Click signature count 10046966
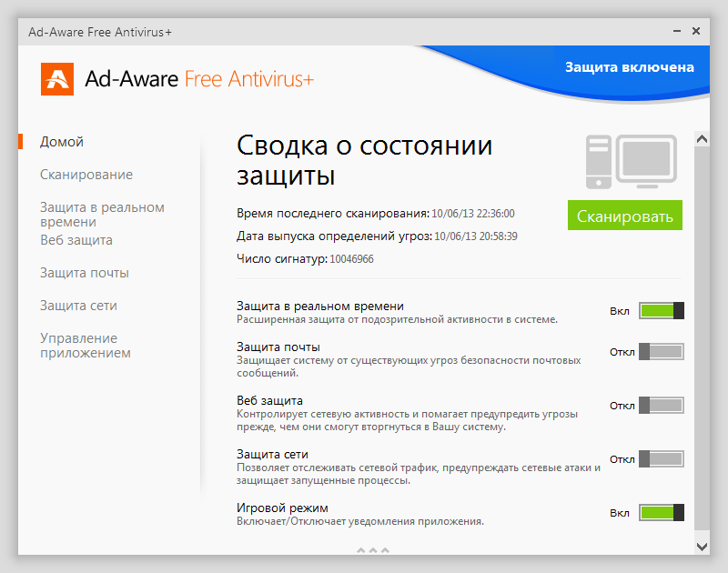Screen dimensions: 728x573 coord(351,259)
